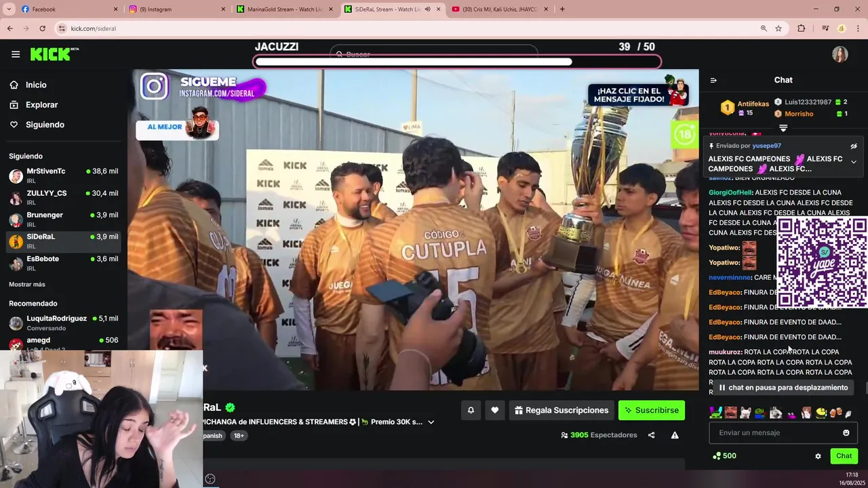Screen dimensions: 868x488
Task: Open the browser zoom magnifier icon
Action: tap(764, 28)
